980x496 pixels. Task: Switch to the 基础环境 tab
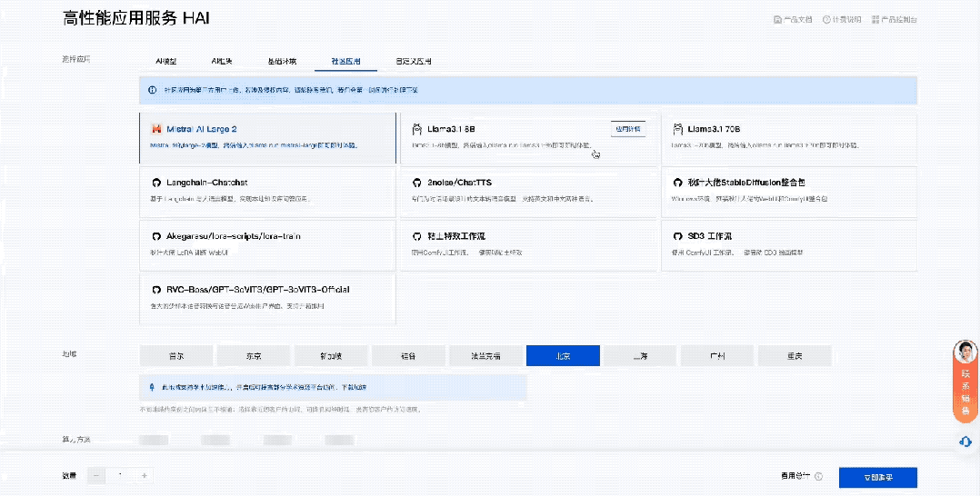283,62
